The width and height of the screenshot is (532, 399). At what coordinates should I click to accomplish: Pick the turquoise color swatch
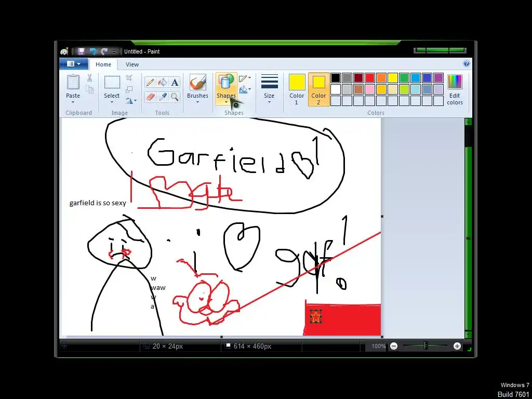pos(415,78)
